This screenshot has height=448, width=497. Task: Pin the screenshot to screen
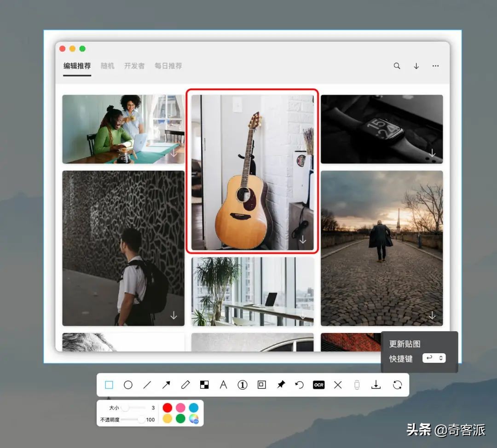[x=281, y=385]
